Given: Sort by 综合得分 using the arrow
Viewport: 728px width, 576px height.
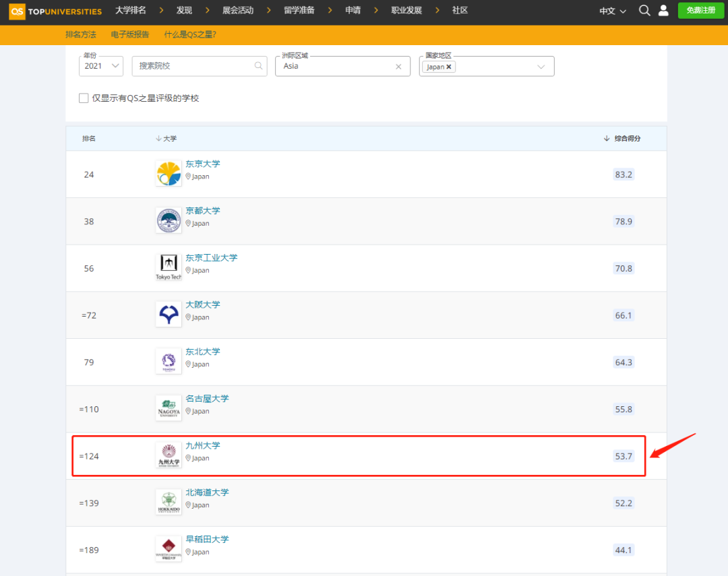Looking at the screenshot, I should 607,138.
